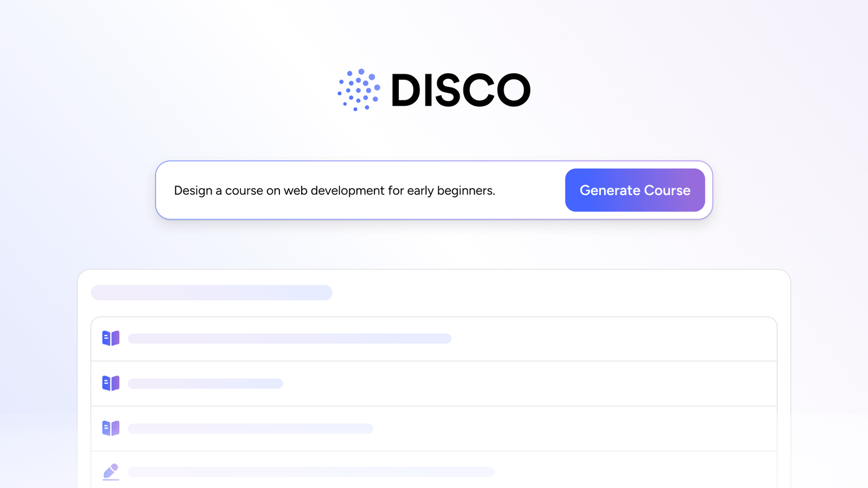This screenshot has height=488, width=868.
Task: Open the course outline via the top book icon
Action: click(111, 338)
